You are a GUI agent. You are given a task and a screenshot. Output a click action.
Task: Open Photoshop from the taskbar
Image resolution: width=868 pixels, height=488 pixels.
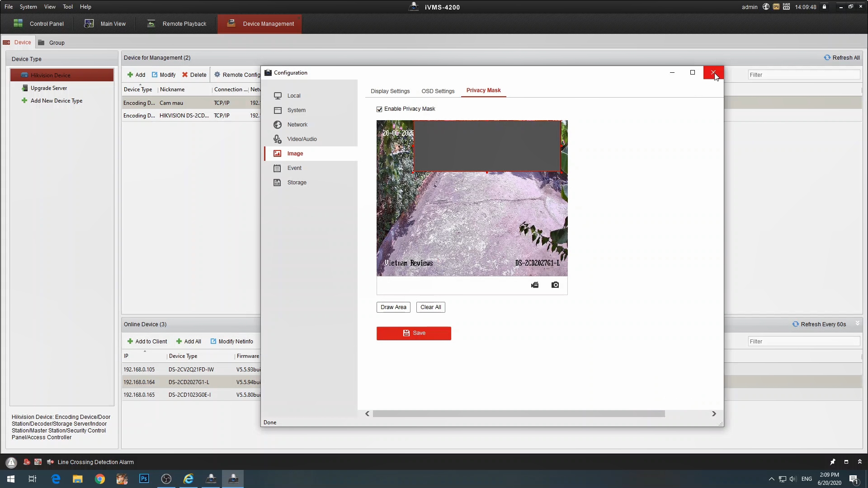click(x=144, y=479)
